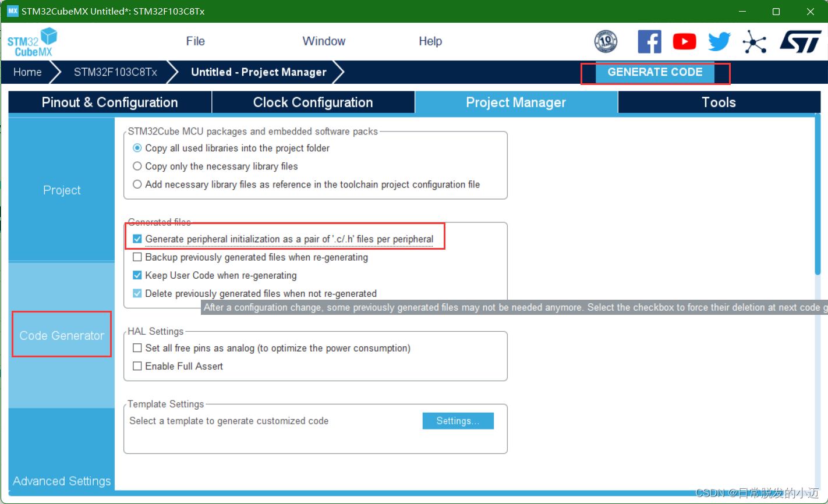Maximize the STM32CubeMX window
This screenshot has height=504, width=828.
(776, 12)
